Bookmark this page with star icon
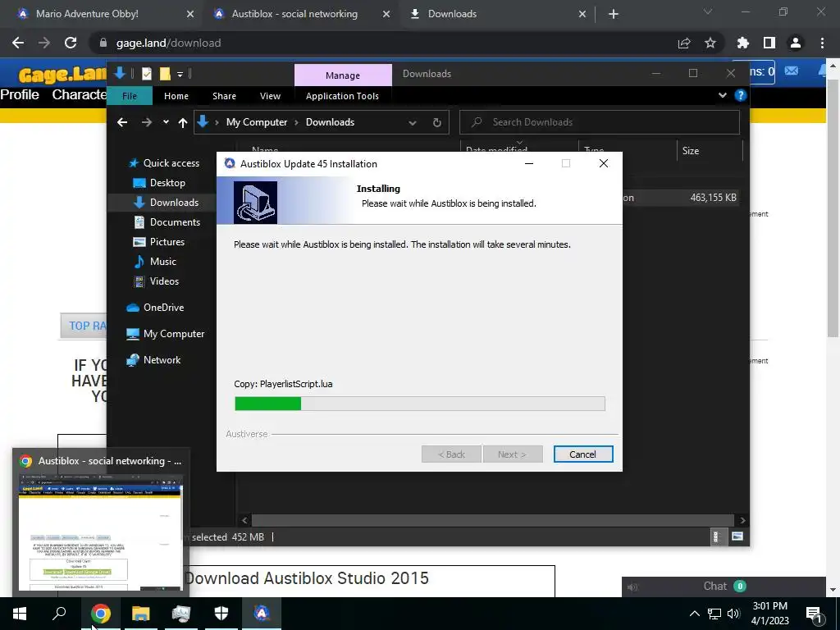This screenshot has width=840, height=630. tap(710, 43)
